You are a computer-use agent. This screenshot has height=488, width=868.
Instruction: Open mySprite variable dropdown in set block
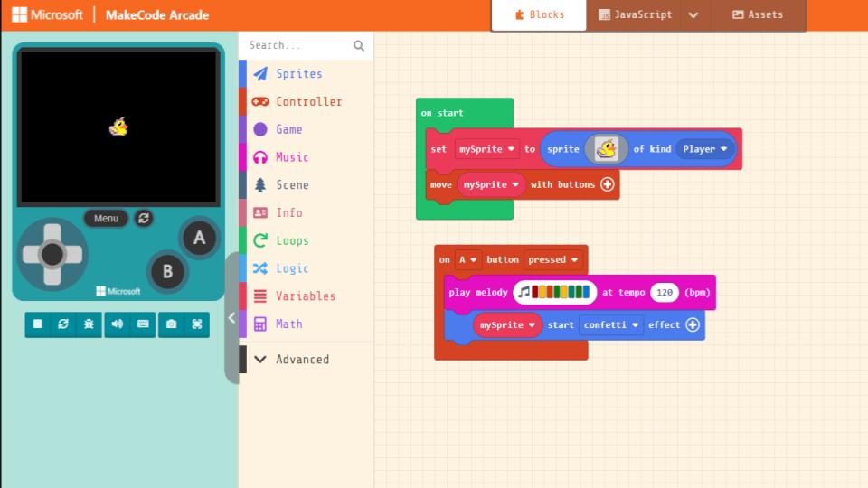coord(486,149)
